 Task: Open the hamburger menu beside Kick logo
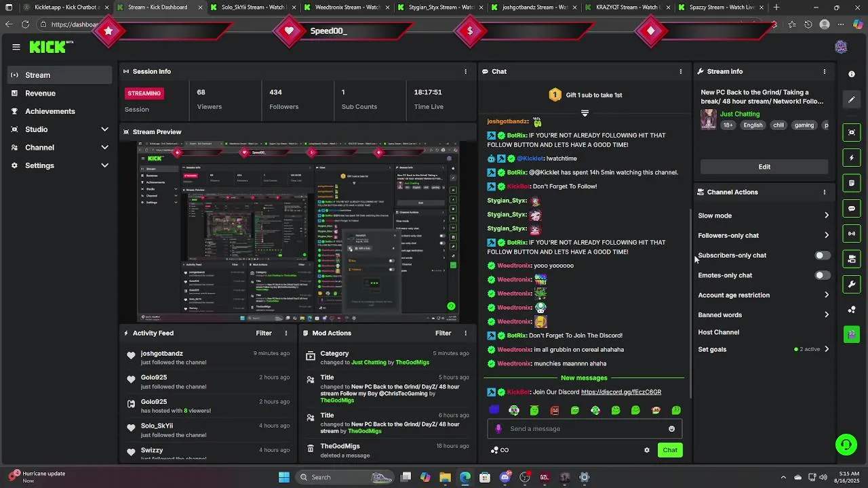[16, 47]
